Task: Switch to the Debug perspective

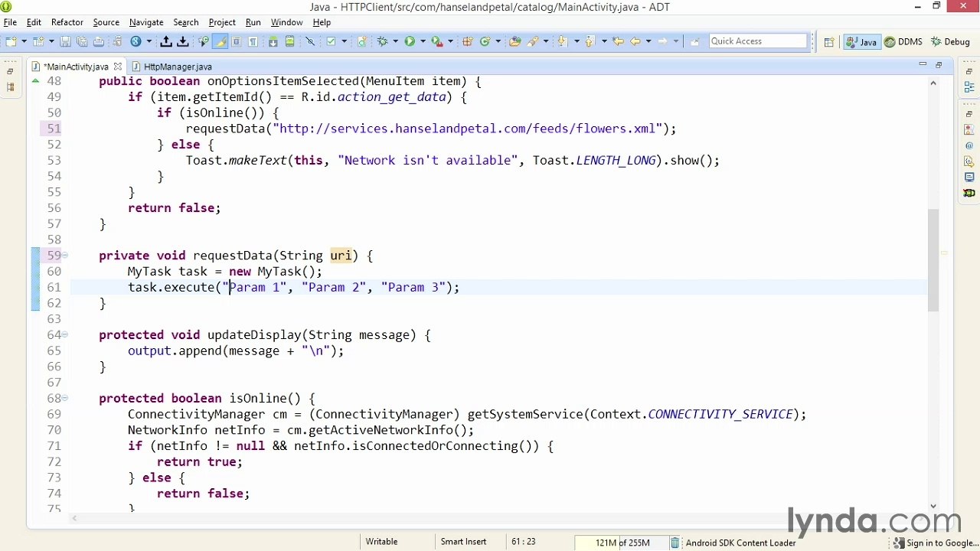Action: [950, 42]
